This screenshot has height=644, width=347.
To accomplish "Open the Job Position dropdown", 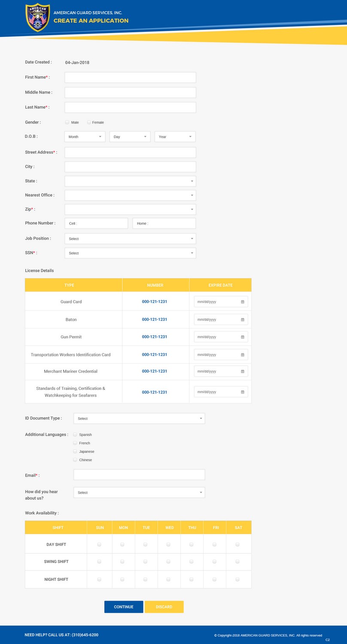I will tap(130, 238).
